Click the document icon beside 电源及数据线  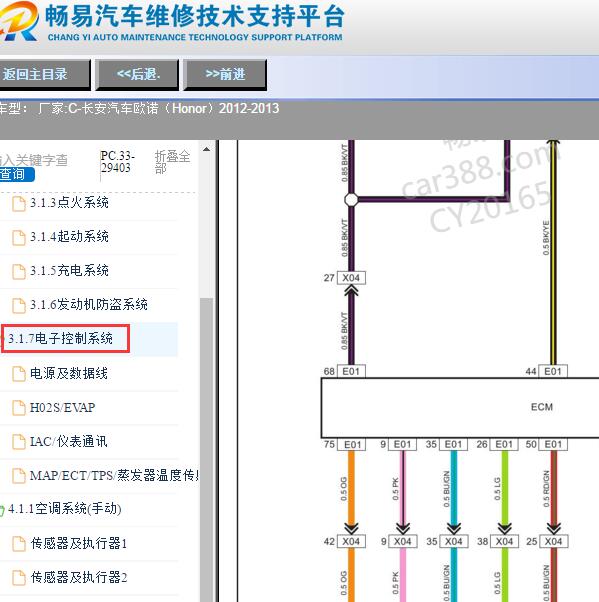point(19,374)
